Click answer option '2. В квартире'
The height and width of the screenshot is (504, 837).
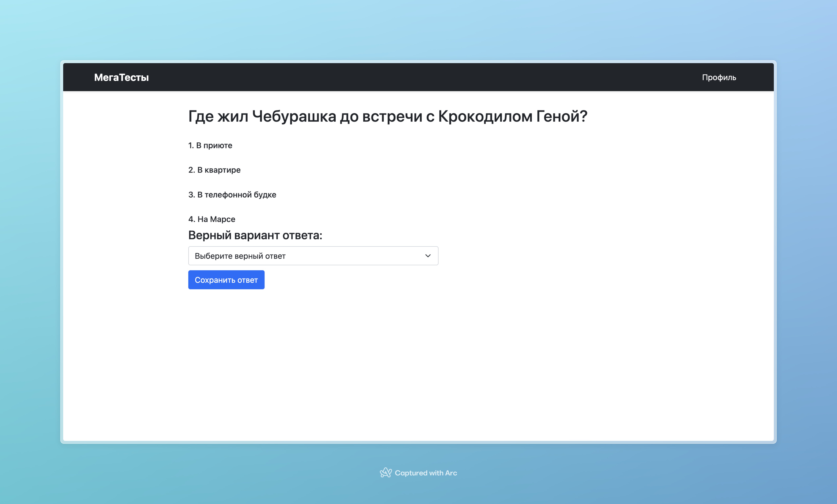[x=214, y=170]
